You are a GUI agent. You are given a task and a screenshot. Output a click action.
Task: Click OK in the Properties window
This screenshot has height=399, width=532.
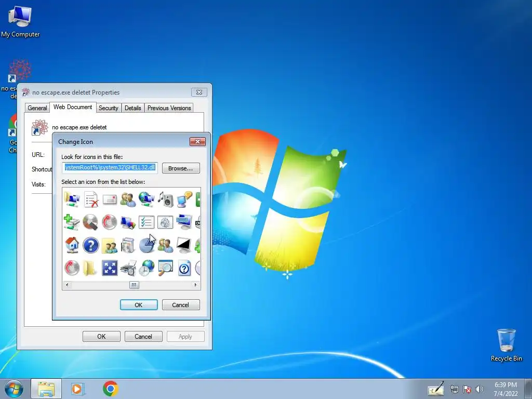(101, 336)
